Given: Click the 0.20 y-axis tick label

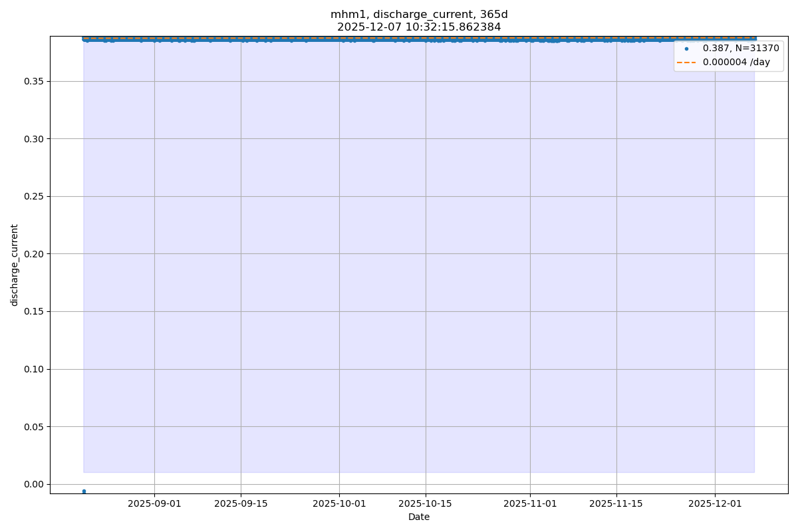Looking at the screenshot, I should pos(33,254).
